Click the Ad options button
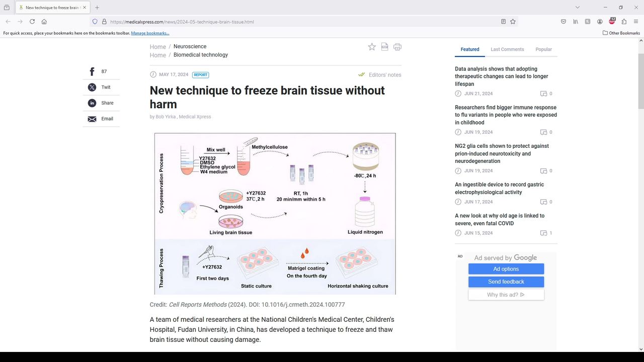Viewport: 644px width, 362px height. pyautogui.click(x=506, y=269)
